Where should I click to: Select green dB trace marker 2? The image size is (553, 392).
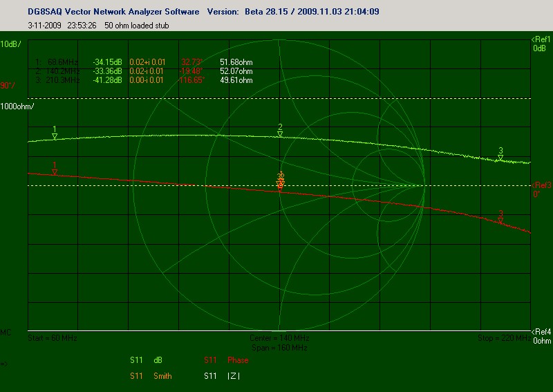coord(280,130)
